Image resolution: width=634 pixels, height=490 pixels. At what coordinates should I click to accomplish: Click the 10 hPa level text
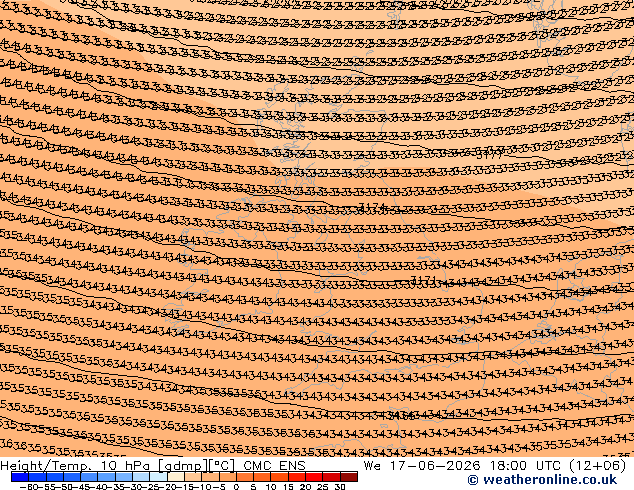pos(127,466)
